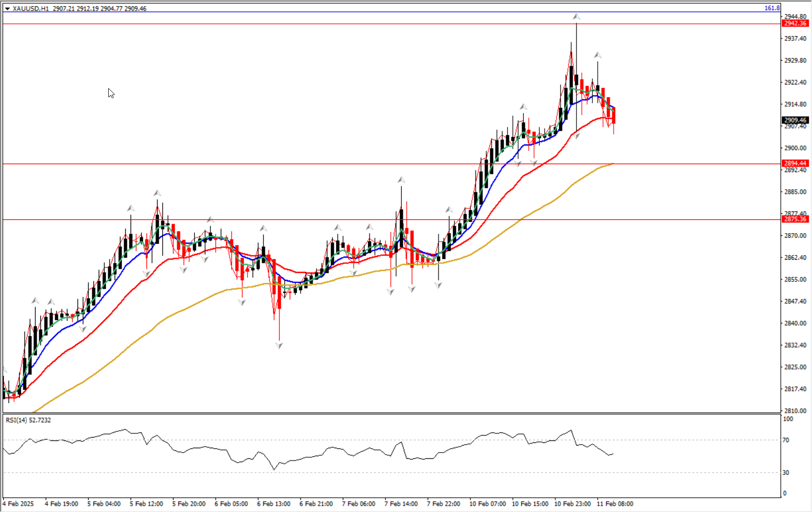
Task: Click the 4 Feb 19:00 time label
Action: pyautogui.click(x=61, y=504)
